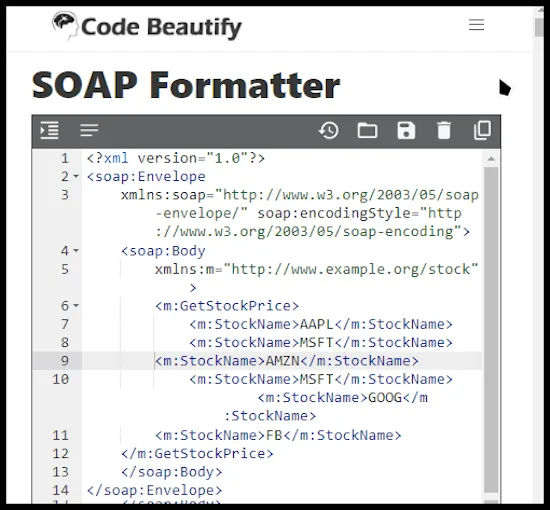
Task: Click line number 9 in the gutter
Action: click(x=65, y=361)
